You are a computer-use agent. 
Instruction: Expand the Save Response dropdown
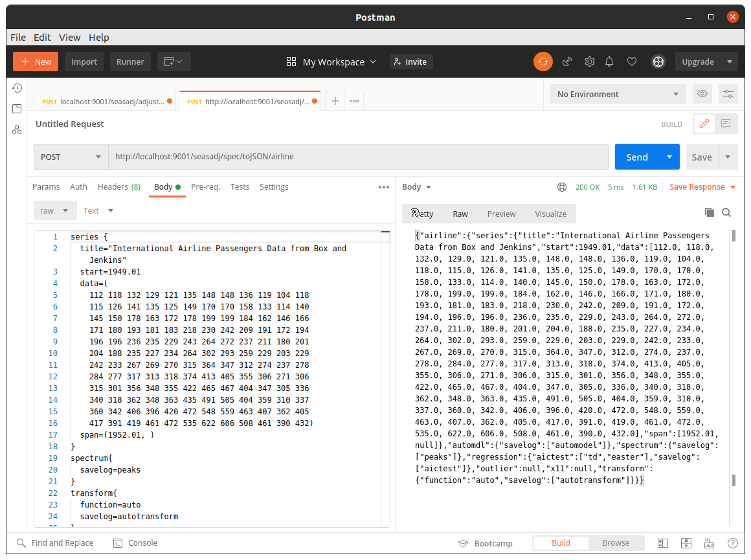point(733,187)
